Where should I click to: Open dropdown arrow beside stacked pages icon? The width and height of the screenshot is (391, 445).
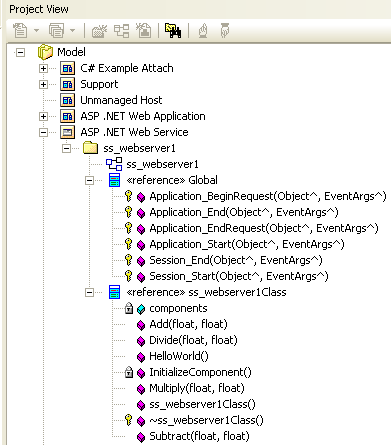click(x=72, y=31)
